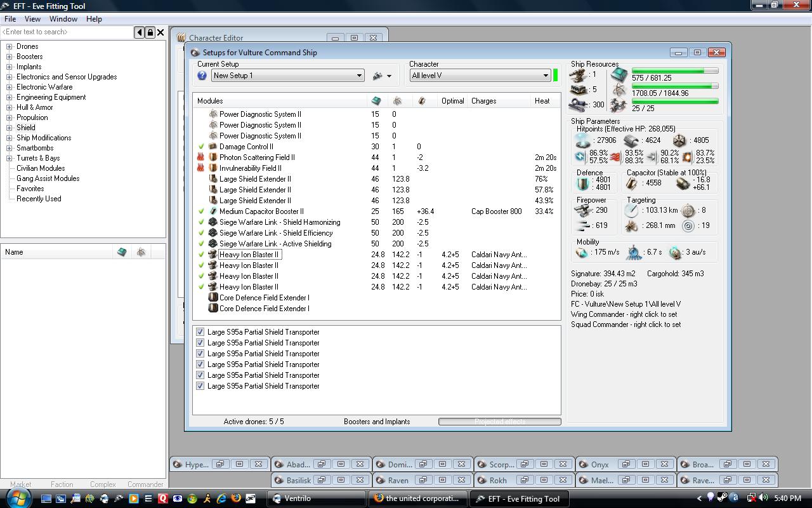Image resolution: width=812 pixels, height=508 pixels.
Task: Click the X icon to clear search
Action: (160, 32)
